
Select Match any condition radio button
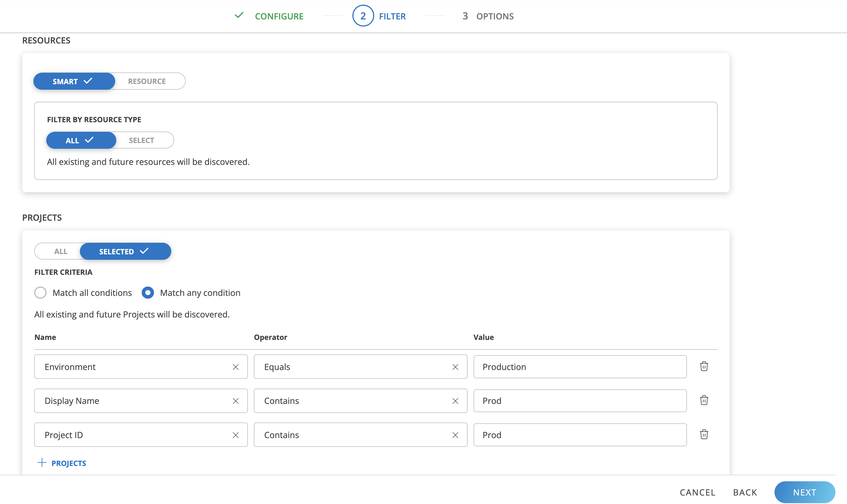[x=148, y=293]
